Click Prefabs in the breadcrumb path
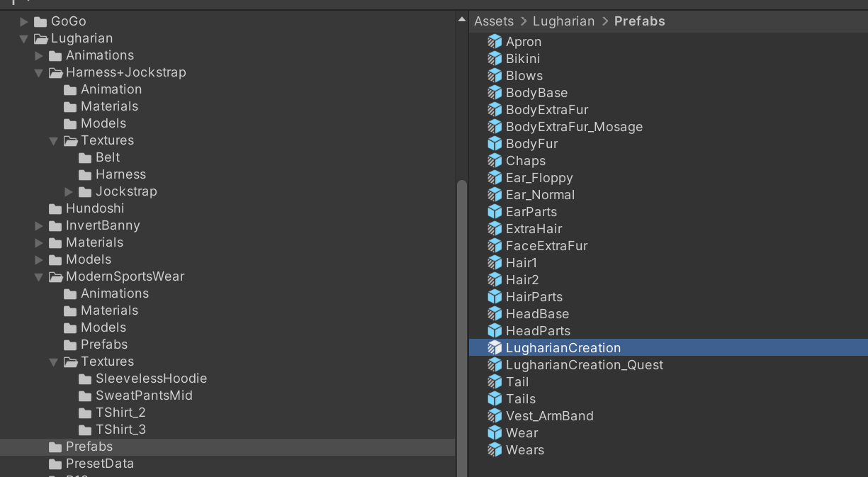The image size is (868, 477). 640,21
